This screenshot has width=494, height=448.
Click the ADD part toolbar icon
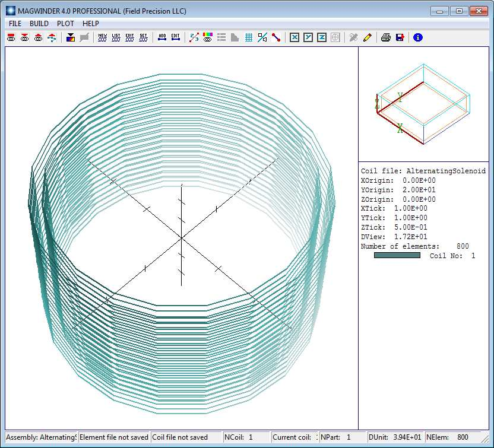click(162, 37)
